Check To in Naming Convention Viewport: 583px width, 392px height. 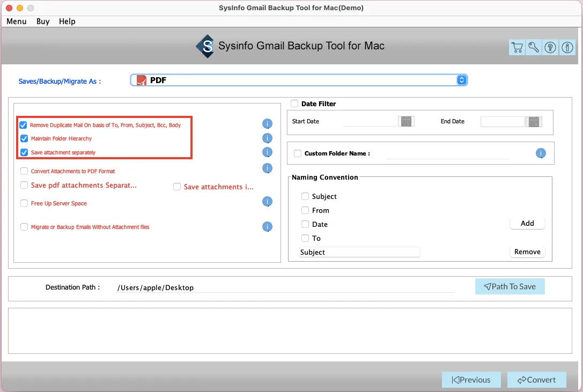[x=305, y=238]
